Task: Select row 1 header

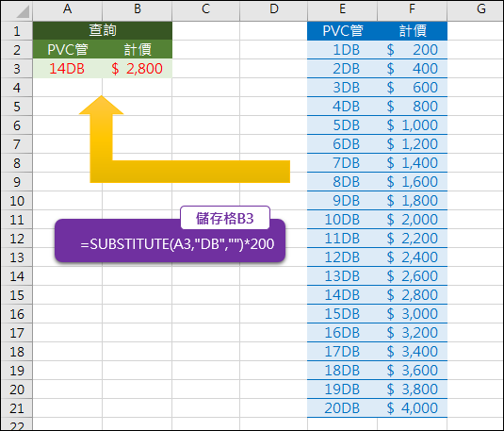Action: (x=17, y=31)
